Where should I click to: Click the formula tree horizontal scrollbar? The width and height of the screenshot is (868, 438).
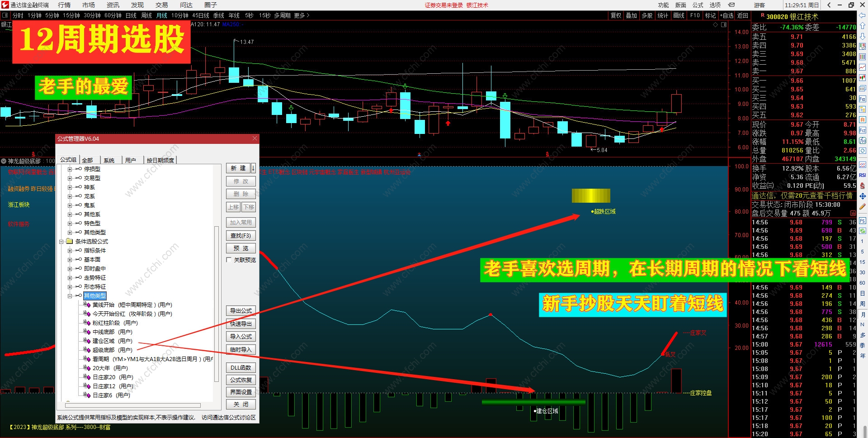pos(133,405)
